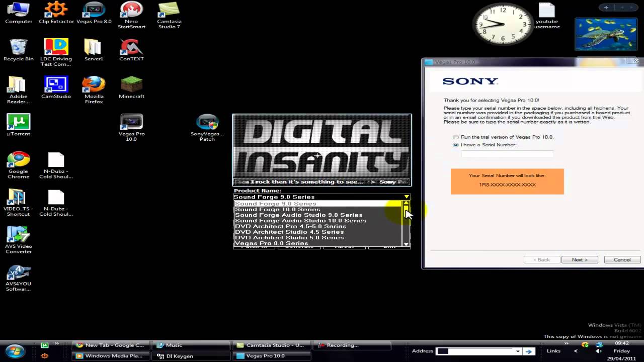Open the Adobe Reader desktop icon
644x362 pixels.
pyautogui.click(x=19, y=90)
